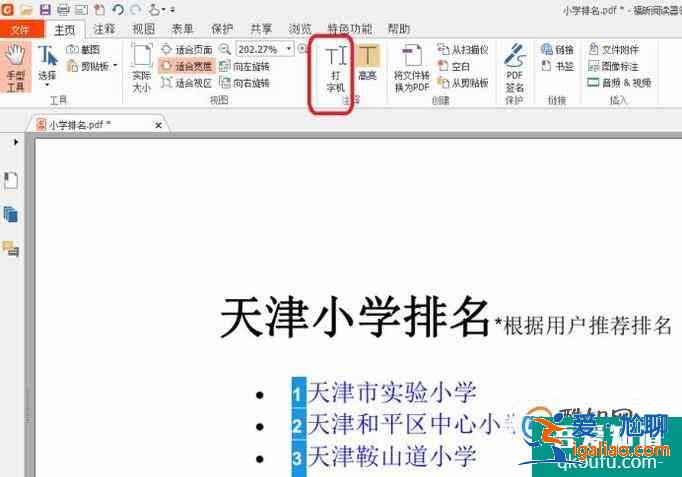Image resolution: width=682 pixels, height=477 pixels.
Task: Click the Save icon in quick access
Action: pos(45,9)
